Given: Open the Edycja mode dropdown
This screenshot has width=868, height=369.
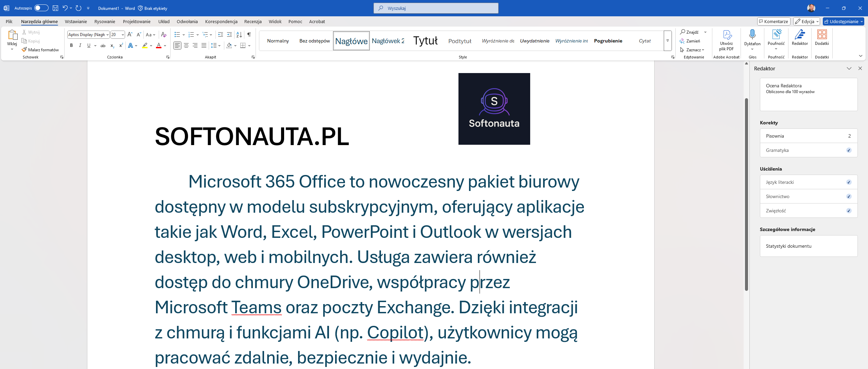Looking at the screenshot, I should [x=807, y=21].
